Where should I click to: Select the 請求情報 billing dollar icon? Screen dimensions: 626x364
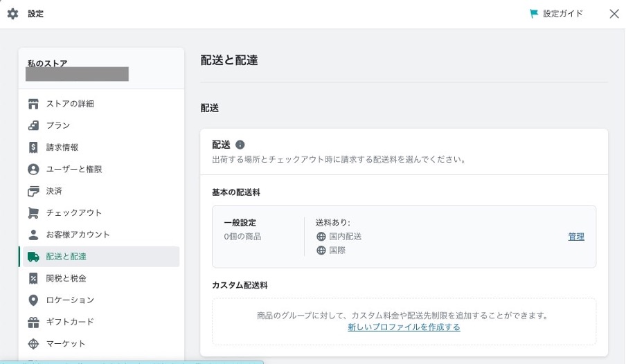coord(33,147)
